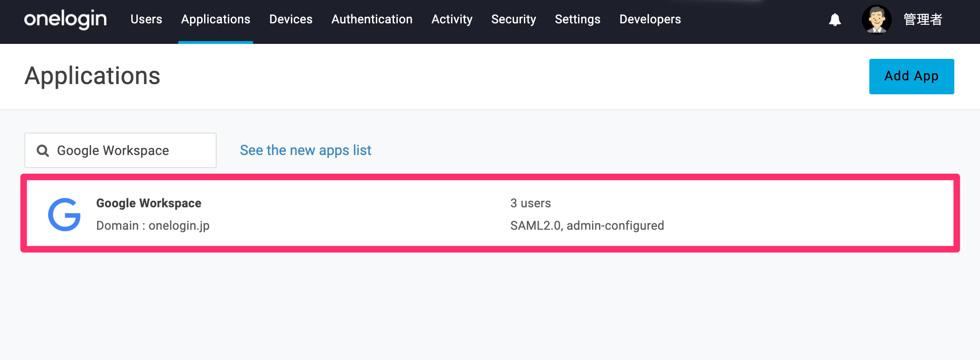
Task: Open the Developers menu
Action: pos(650,19)
